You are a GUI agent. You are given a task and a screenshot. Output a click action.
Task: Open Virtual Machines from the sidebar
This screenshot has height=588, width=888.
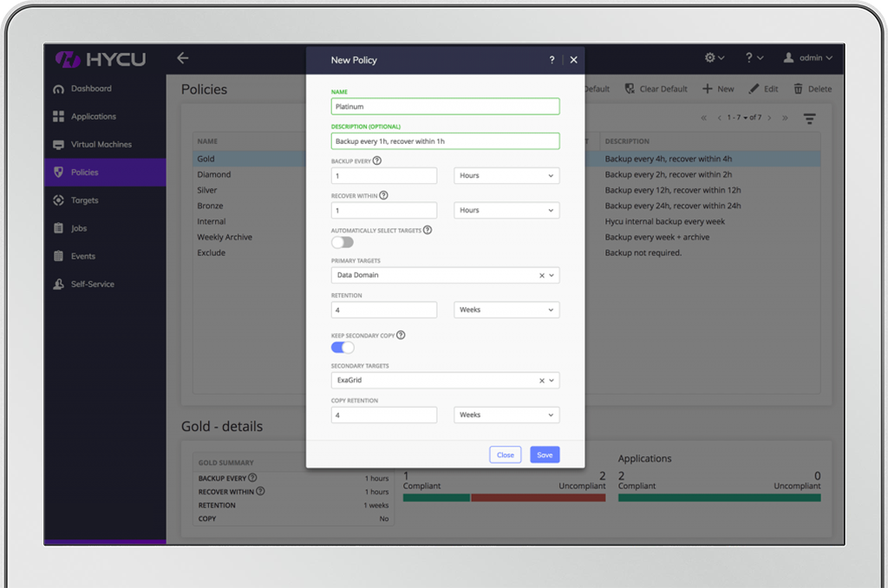(101, 145)
